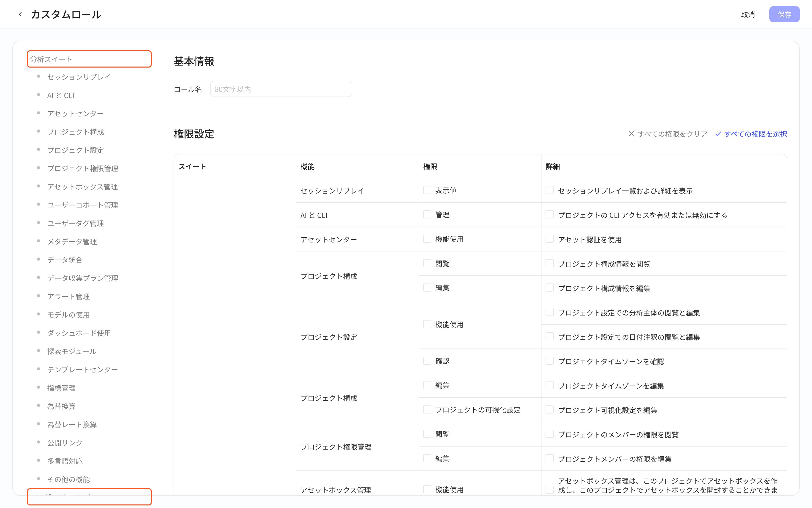
Task: Check プロジェクトの CLI アクセス detail checkbox
Action: tap(550, 215)
